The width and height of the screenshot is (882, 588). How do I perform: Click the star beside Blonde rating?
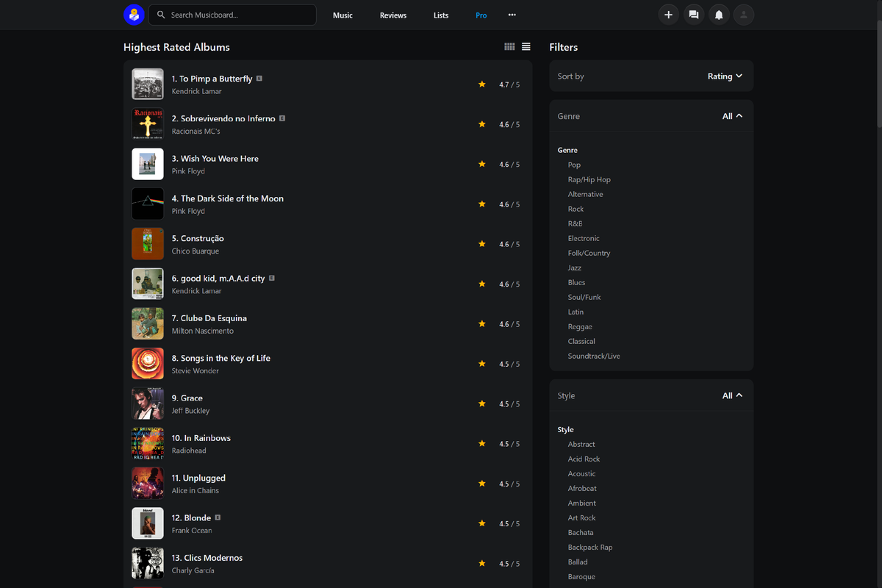tap(482, 523)
